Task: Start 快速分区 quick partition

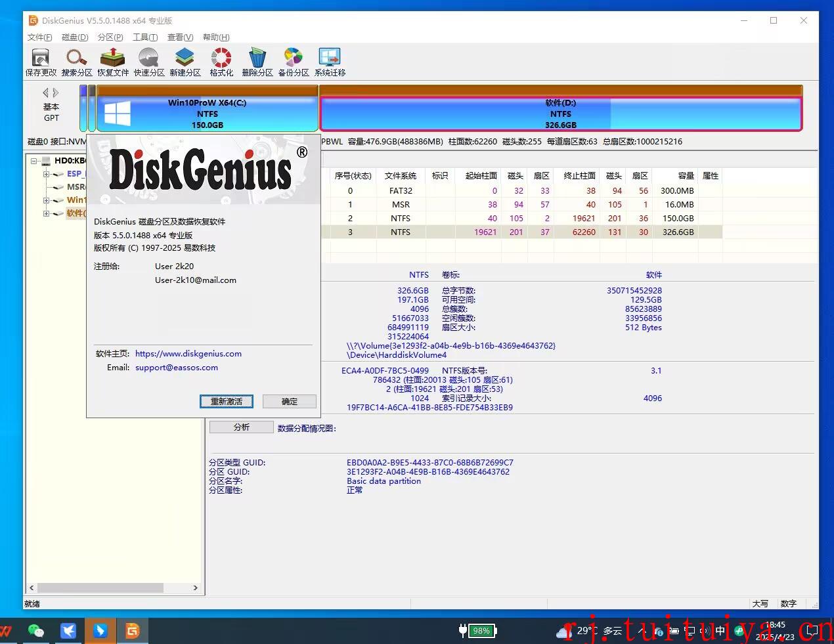Action: tap(149, 62)
